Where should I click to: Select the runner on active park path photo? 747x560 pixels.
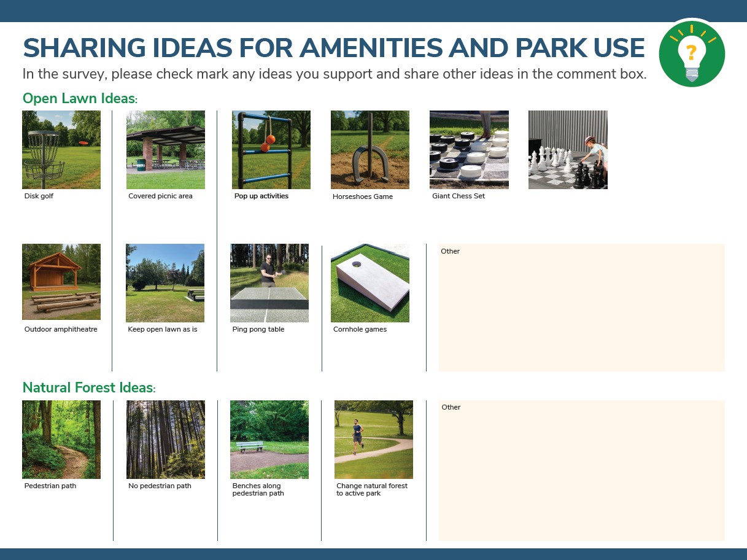pyautogui.click(x=374, y=440)
